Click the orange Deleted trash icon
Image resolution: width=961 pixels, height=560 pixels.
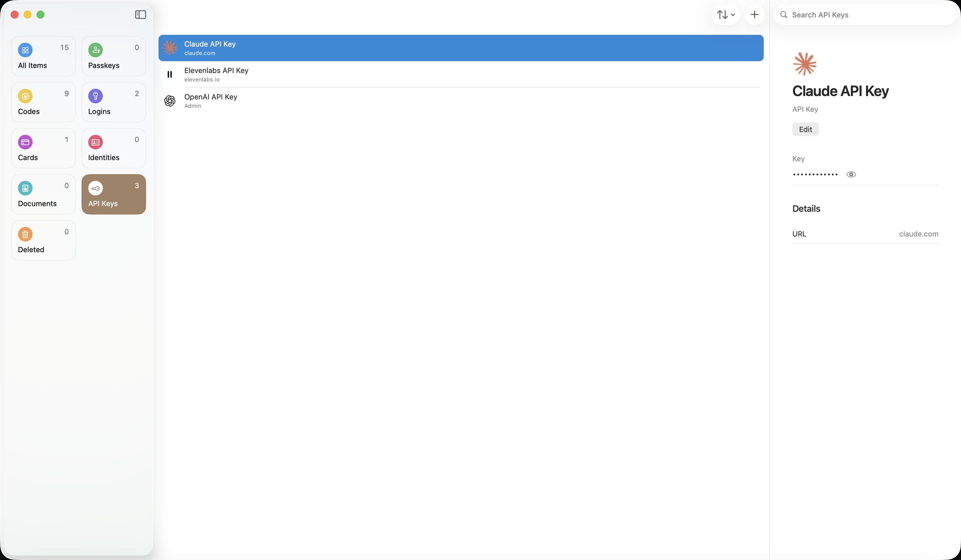(25, 235)
